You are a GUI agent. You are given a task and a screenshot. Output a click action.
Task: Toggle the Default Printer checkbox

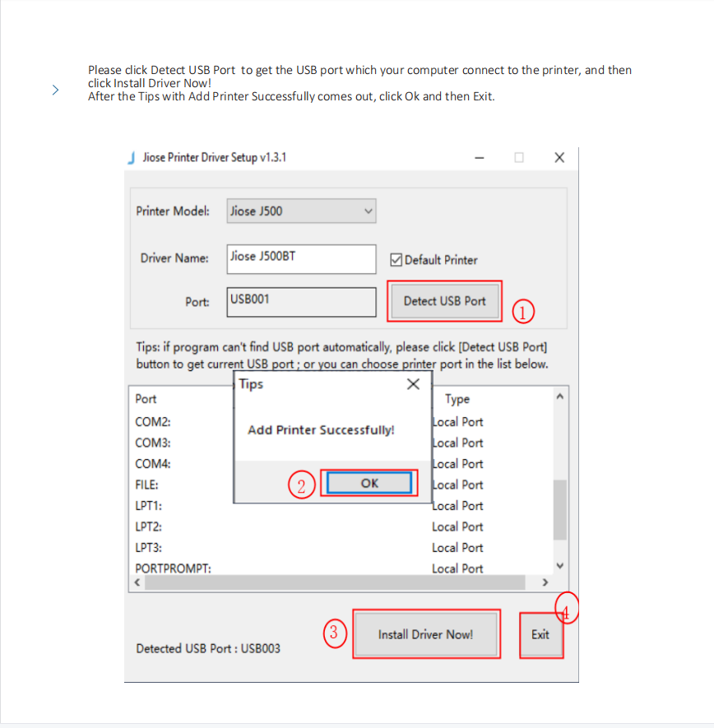click(x=396, y=260)
